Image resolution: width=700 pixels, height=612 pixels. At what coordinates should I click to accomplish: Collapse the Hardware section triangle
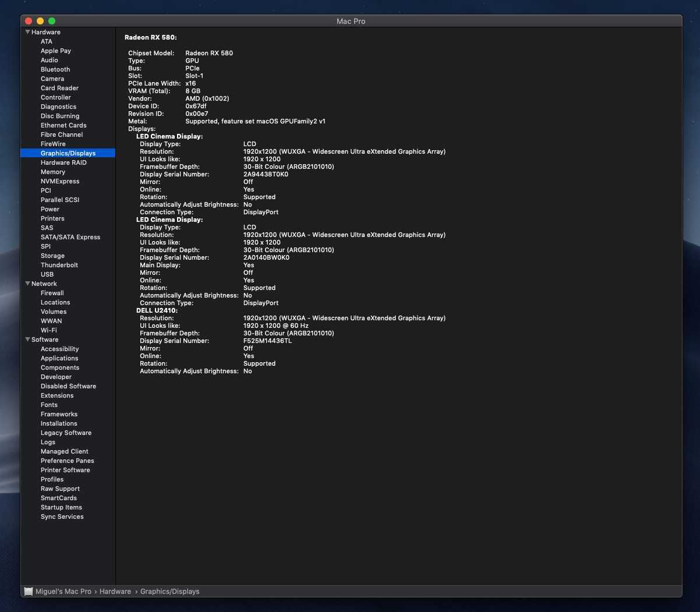click(x=27, y=32)
